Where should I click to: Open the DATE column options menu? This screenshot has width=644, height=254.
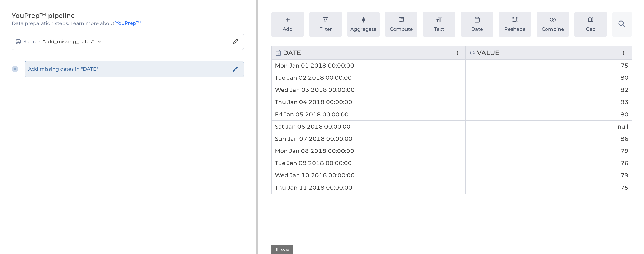(x=457, y=53)
